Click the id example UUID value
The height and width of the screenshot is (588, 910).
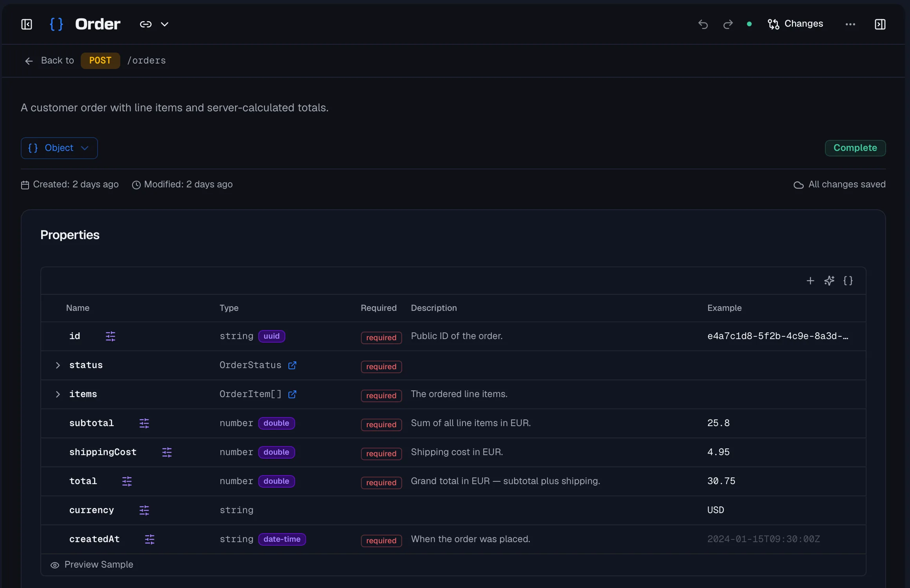(778, 336)
